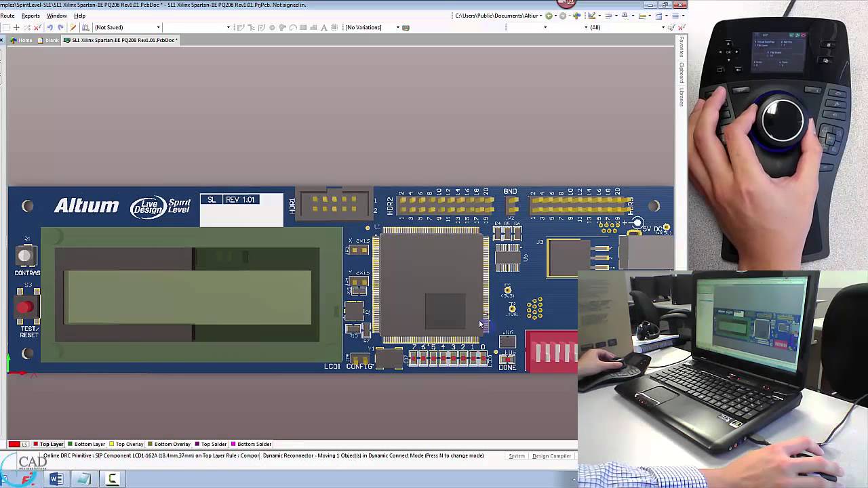
Task: Select the Top Overlay layer tab
Action: pyautogui.click(x=126, y=444)
